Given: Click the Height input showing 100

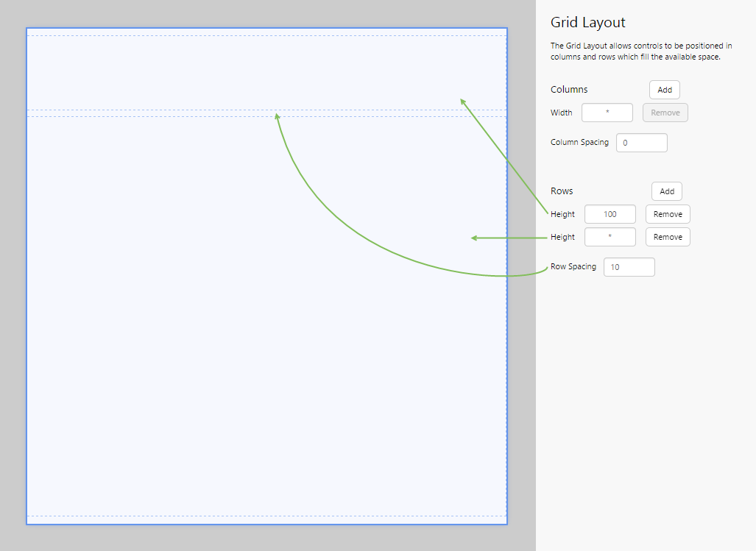Looking at the screenshot, I should click(610, 214).
